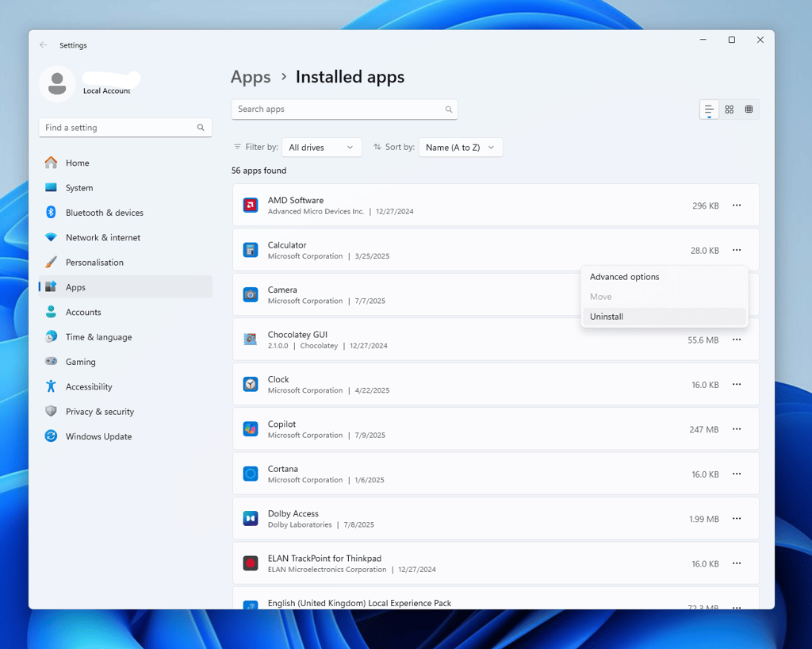Viewport: 812px width, 649px height.
Task: Click the Chocolatey GUI app icon
Action: pyautogui.click(x=251, y=340)
